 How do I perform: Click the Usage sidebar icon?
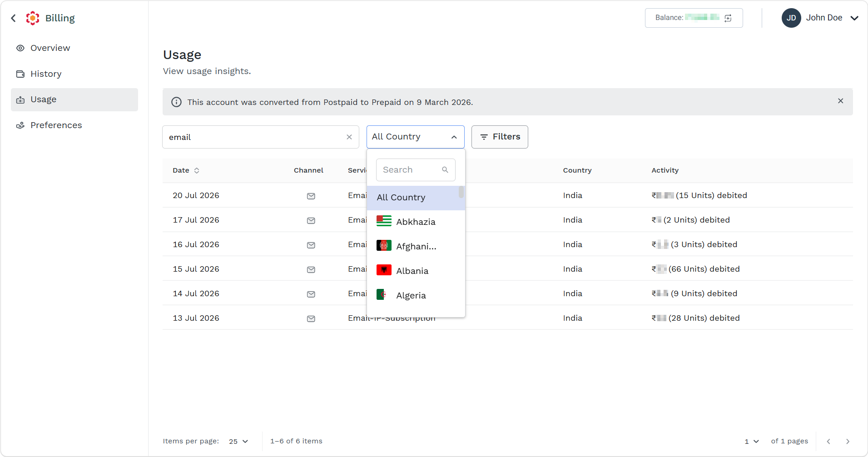click(x=20, y=100)
